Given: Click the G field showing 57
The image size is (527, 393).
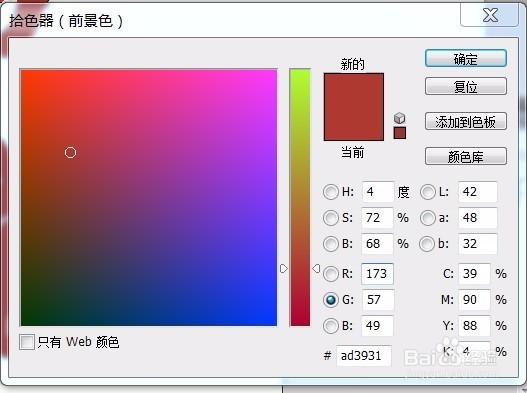Looking at the screenshot, I should (x=378, y=300).
